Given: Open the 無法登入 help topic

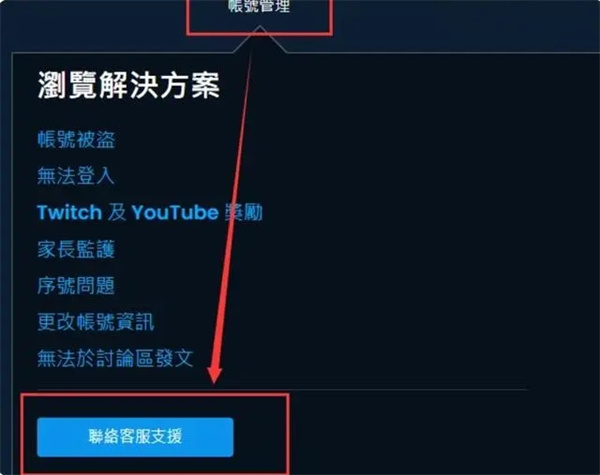Looking at the screenshot, I should (x=76, y=176).
